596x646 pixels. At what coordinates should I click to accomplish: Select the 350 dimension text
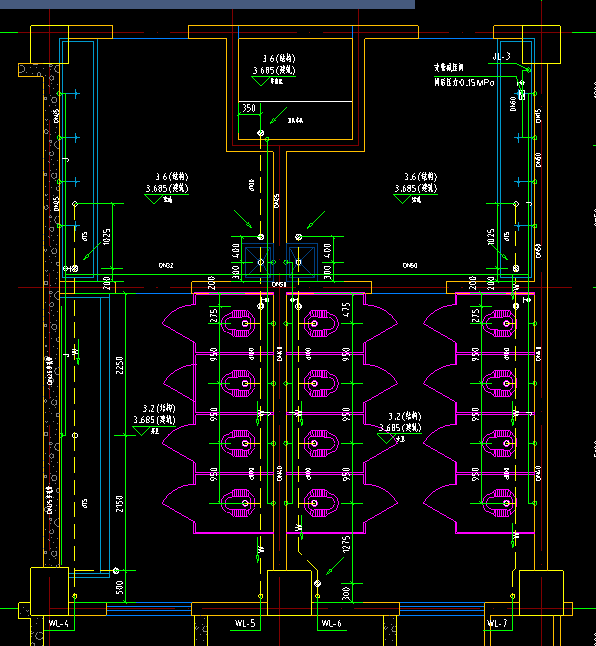[x=249, y=108]
